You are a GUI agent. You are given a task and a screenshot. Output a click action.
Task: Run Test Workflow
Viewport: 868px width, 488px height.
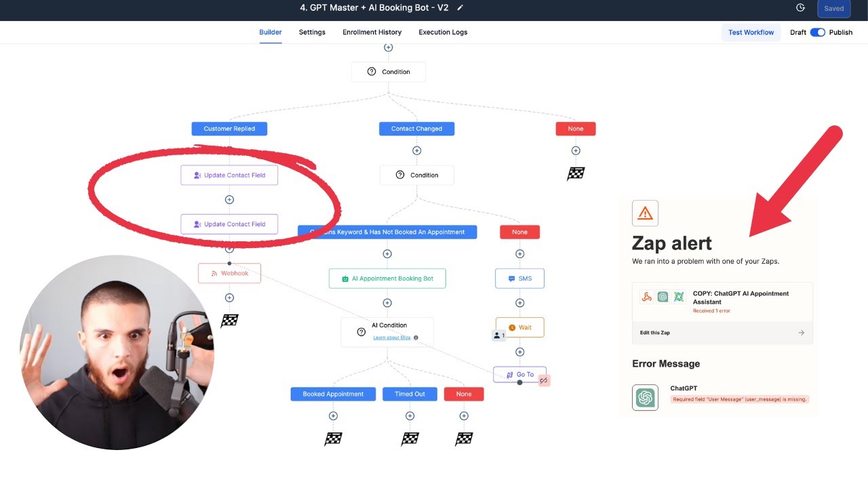751,33
